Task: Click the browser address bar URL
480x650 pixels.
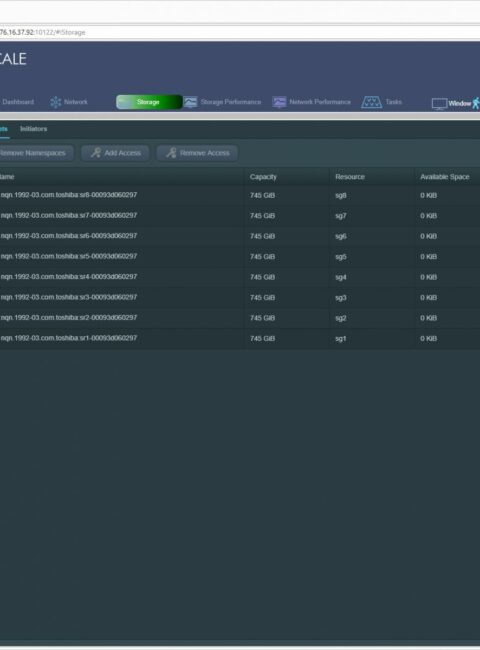Action: point(42,32)
